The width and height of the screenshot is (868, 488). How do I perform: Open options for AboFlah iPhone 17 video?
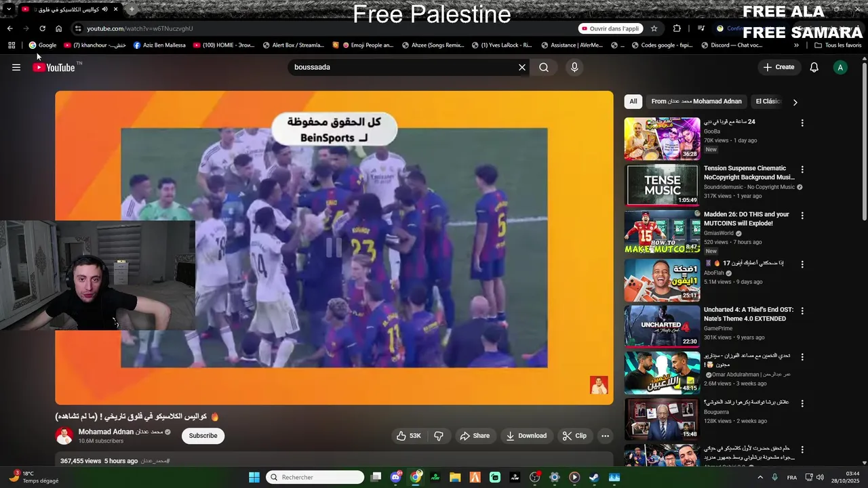[802, 264]
